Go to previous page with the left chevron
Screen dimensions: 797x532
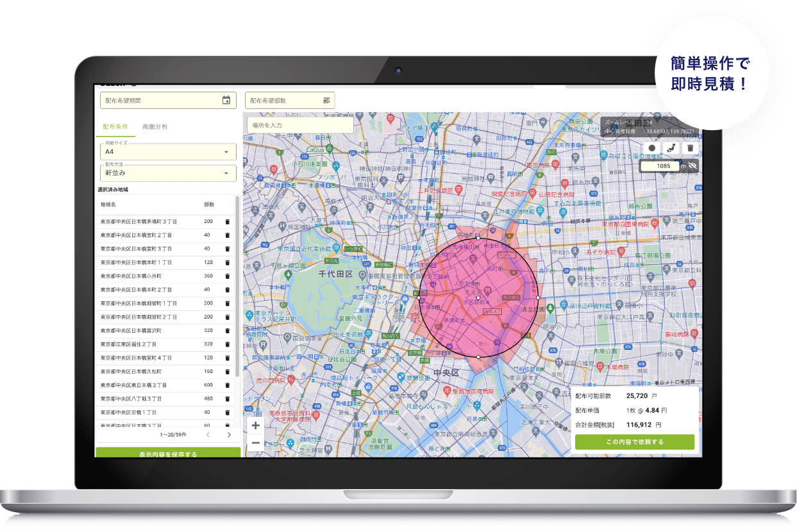[x=207, y=435]
